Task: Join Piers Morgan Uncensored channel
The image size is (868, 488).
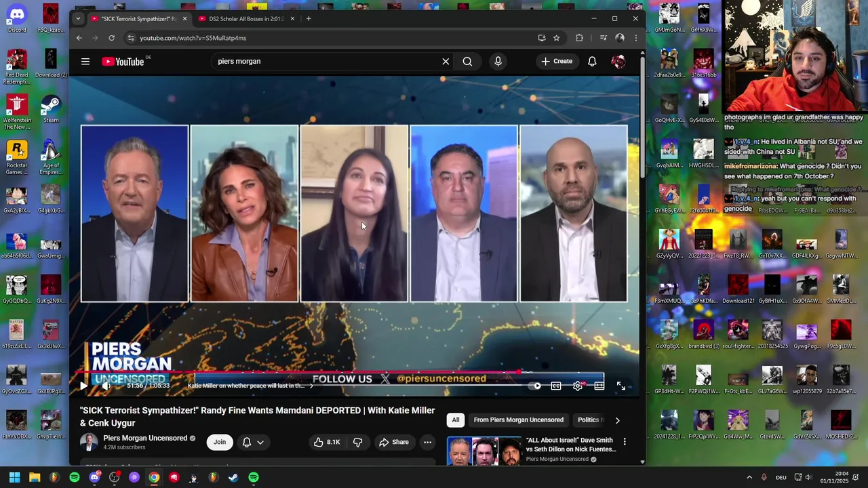Action: (x=220, y=442)
